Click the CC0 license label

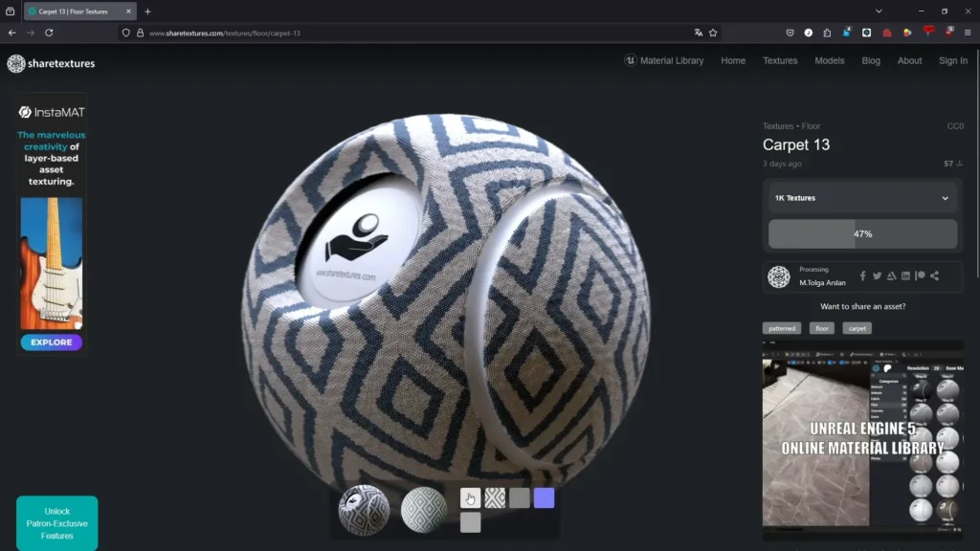point(955,126)
